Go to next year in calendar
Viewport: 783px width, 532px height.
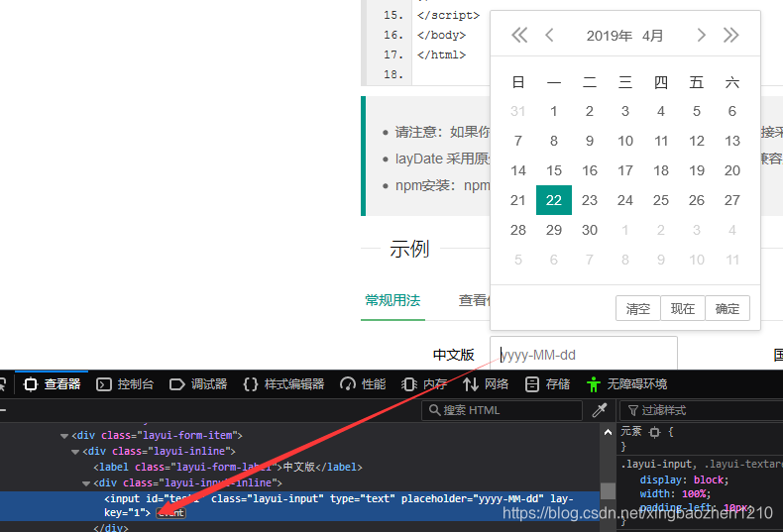click(731, 36)
